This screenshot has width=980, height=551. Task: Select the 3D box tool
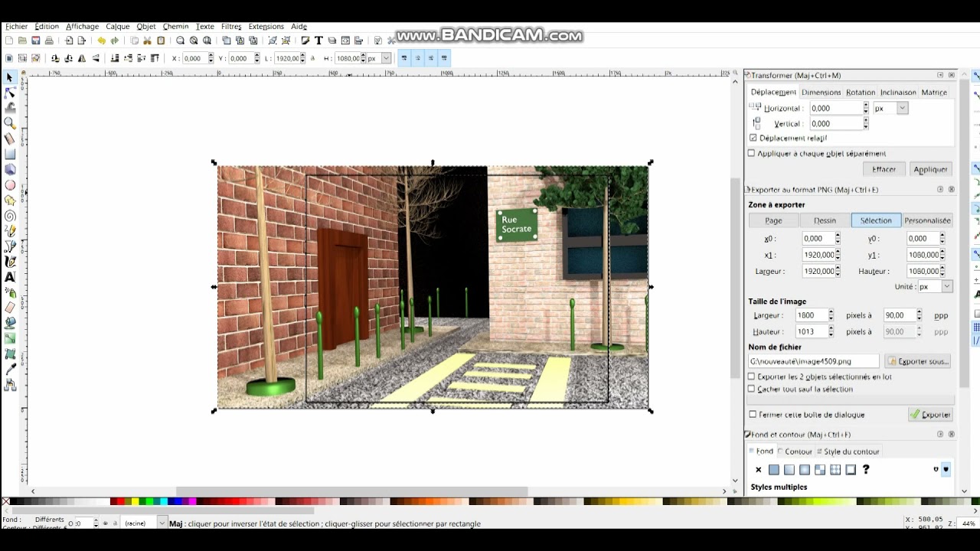[x=10, y=169]
